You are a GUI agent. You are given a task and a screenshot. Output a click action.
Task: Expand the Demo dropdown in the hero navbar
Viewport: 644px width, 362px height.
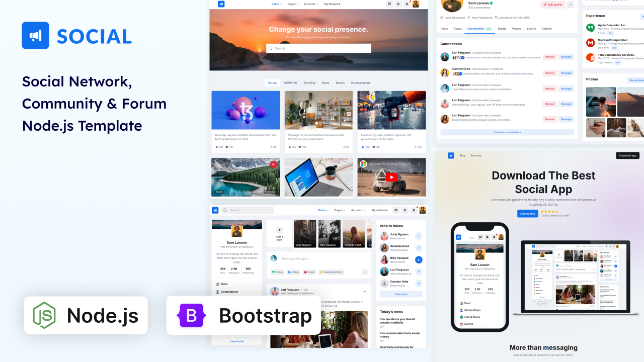(276, 4)
